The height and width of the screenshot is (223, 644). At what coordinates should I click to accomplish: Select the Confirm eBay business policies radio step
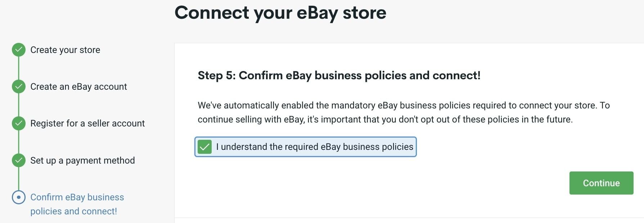click(x=18, y=197)
